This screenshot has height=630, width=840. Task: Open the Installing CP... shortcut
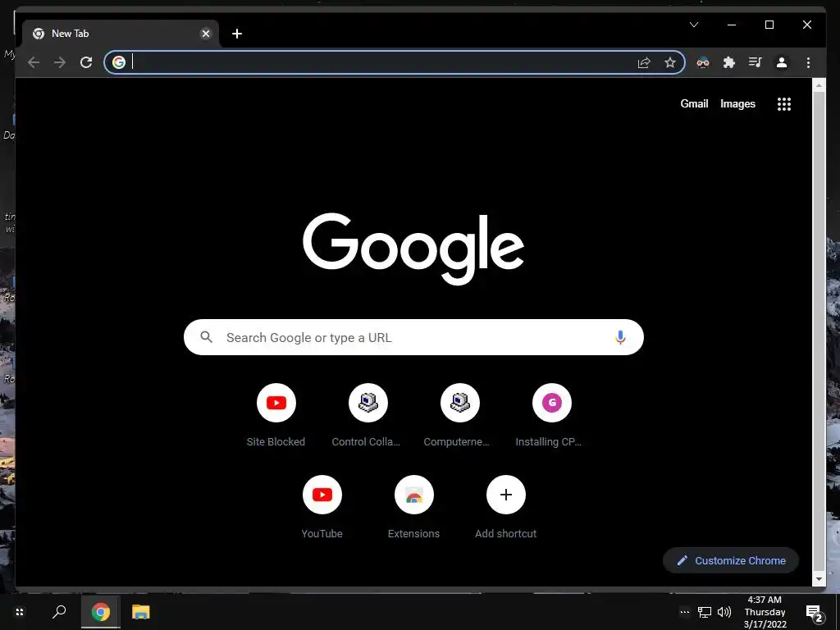(552, 415)
